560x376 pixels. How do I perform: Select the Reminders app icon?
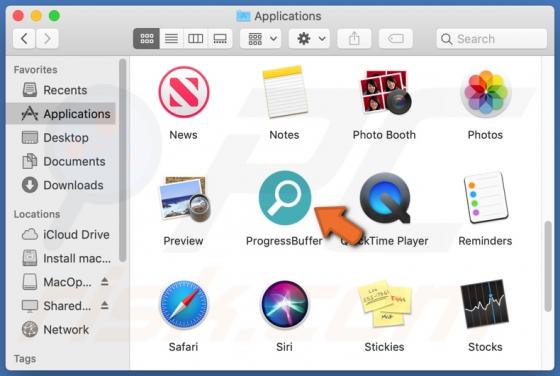point(485,197)
